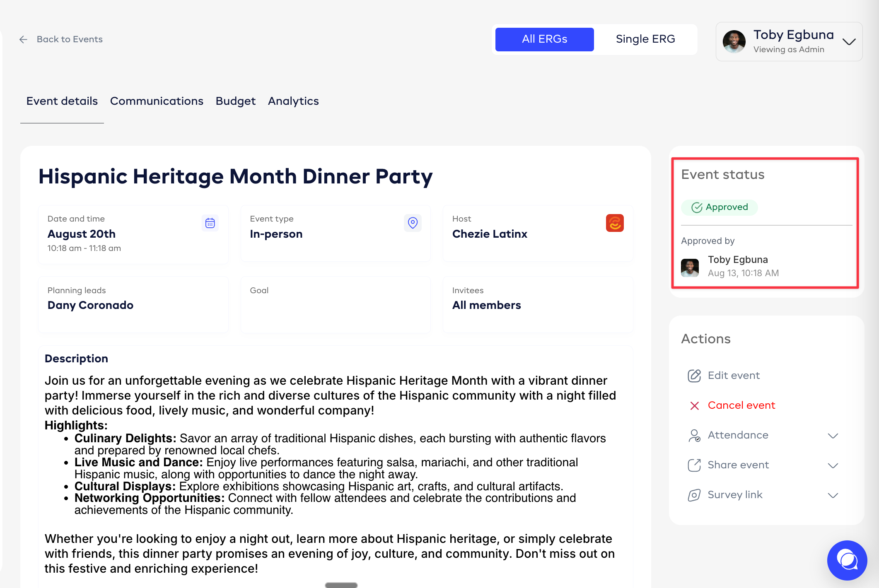Click the red X cancel icon
Viewport: 879px width, 588px height.
click(x=695, y=406)
